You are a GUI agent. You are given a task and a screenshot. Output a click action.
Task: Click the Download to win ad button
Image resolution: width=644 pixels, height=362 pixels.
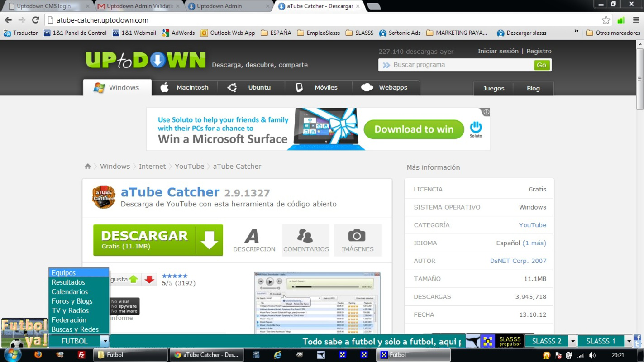click(x=414, y=129)
